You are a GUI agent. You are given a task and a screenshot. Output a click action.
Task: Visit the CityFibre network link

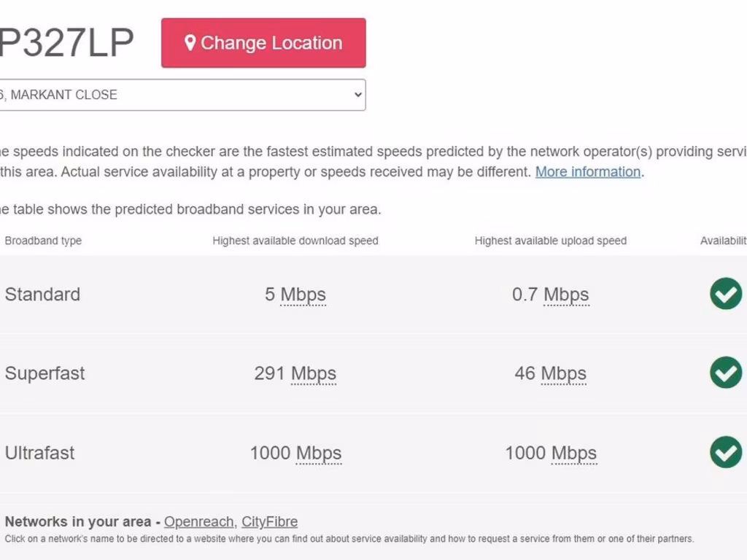tap(269, 522)
